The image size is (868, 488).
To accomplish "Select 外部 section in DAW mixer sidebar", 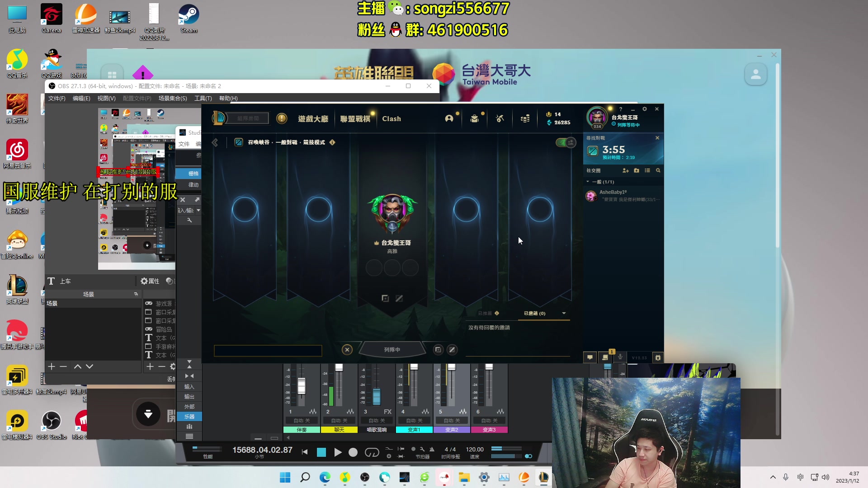I will [189, 407].
